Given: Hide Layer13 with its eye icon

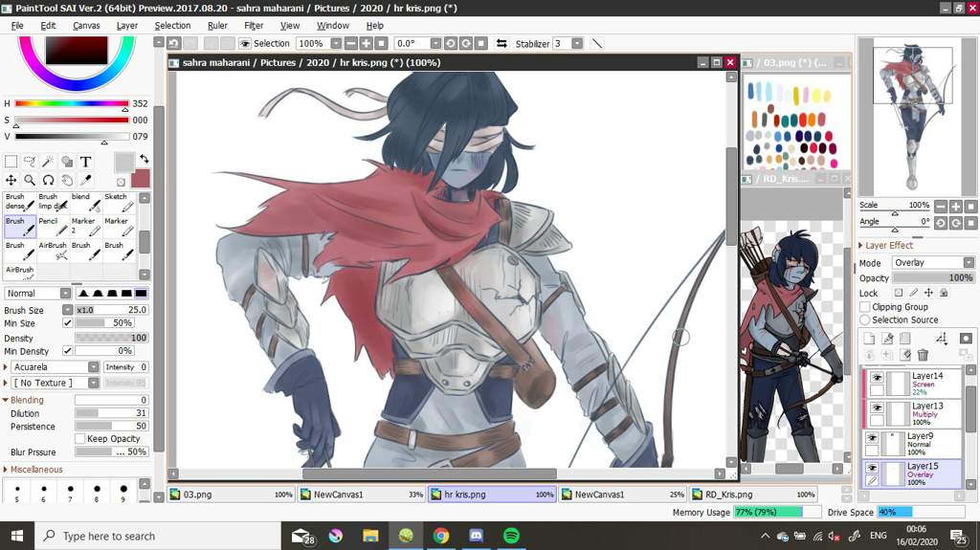Looking at the screenshot, I should tap(877, 407).
